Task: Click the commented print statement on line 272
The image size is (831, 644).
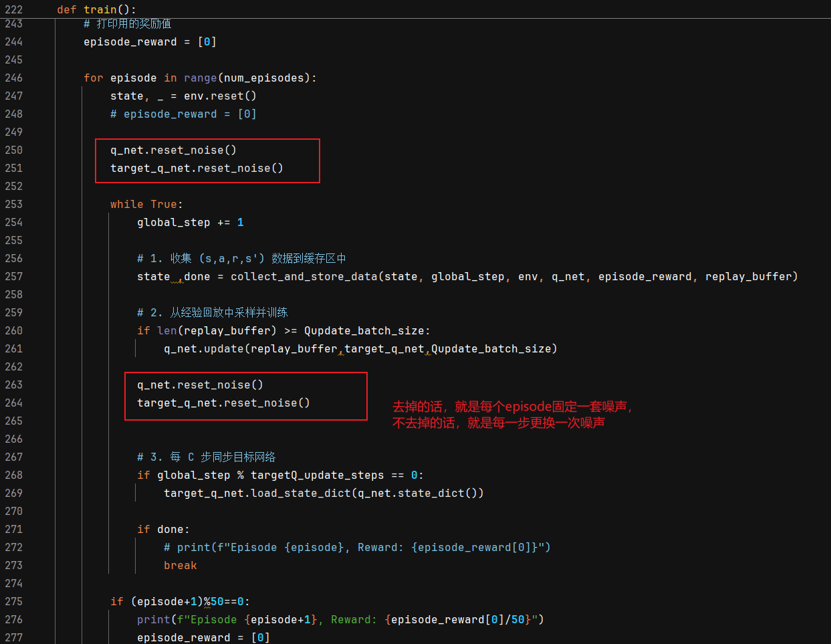Action: (357, 548)
